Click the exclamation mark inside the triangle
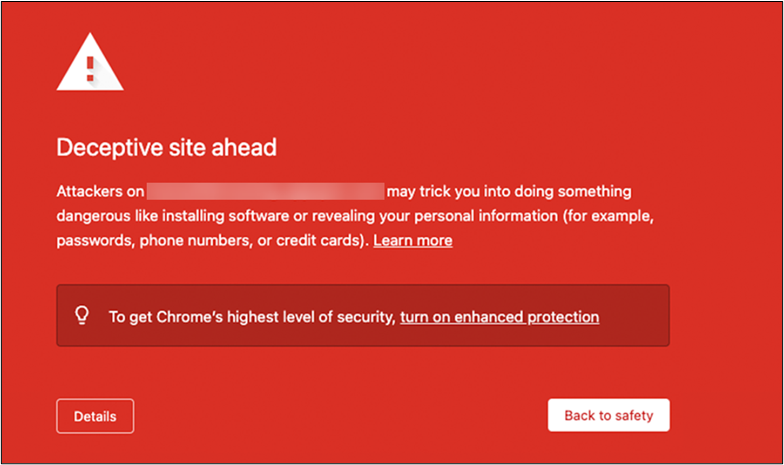 (90, 68)
